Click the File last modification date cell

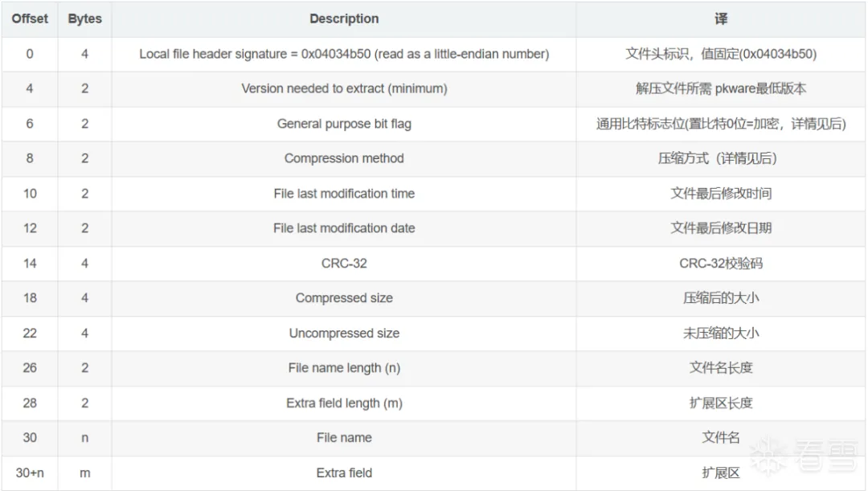tap(344, 228)
